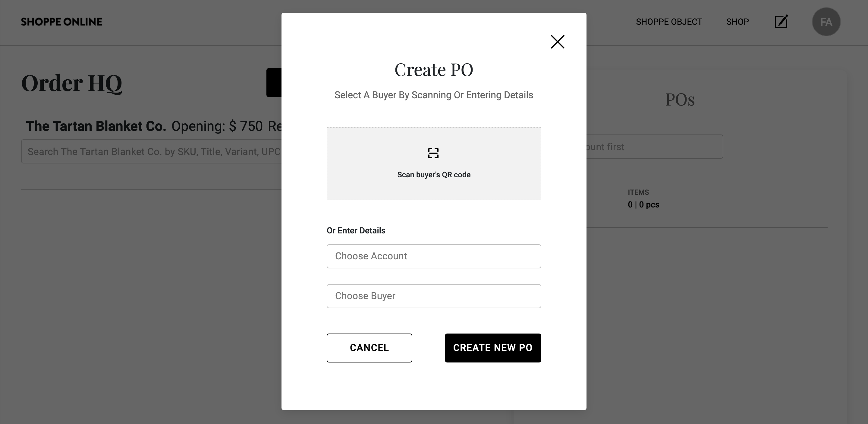Click the POs panel heading
868x424 pixels.
(680, 100)
